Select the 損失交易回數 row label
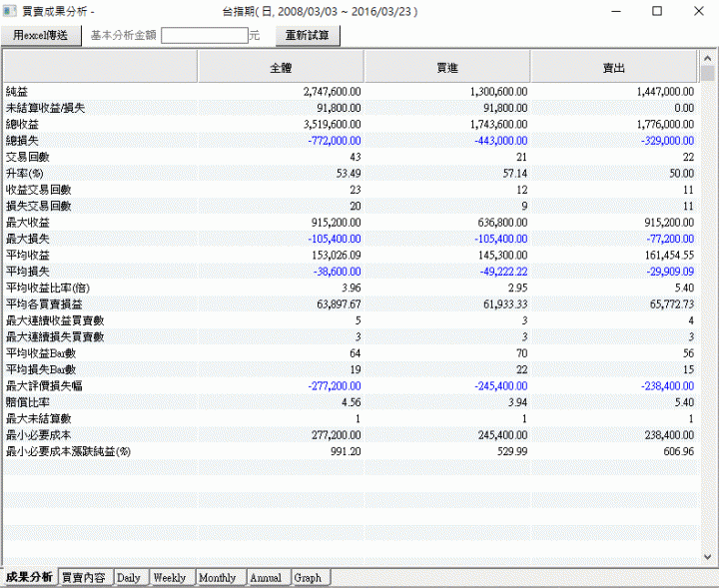Image resolution: width=719 pixels, height=588 pixels. tap(39, 207)
